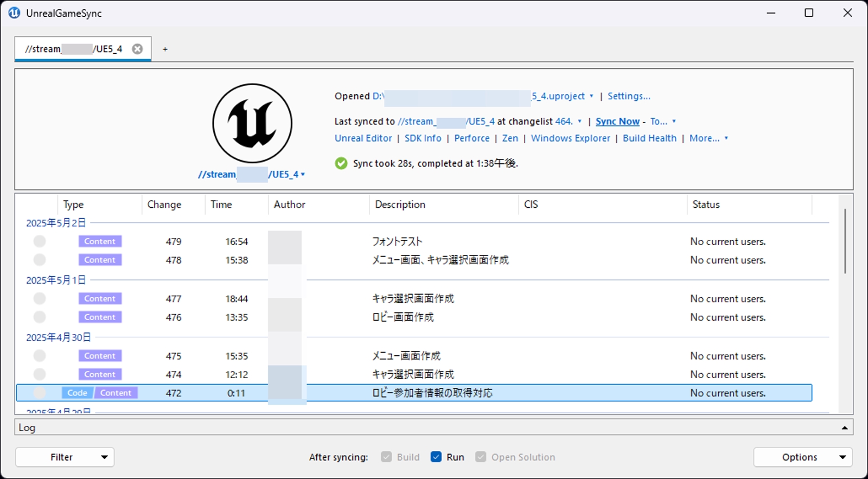Image resolution: width=868 pixels, height=479 pixels.
Task: Click status circle for changelist 476
Action: (40, 317)
